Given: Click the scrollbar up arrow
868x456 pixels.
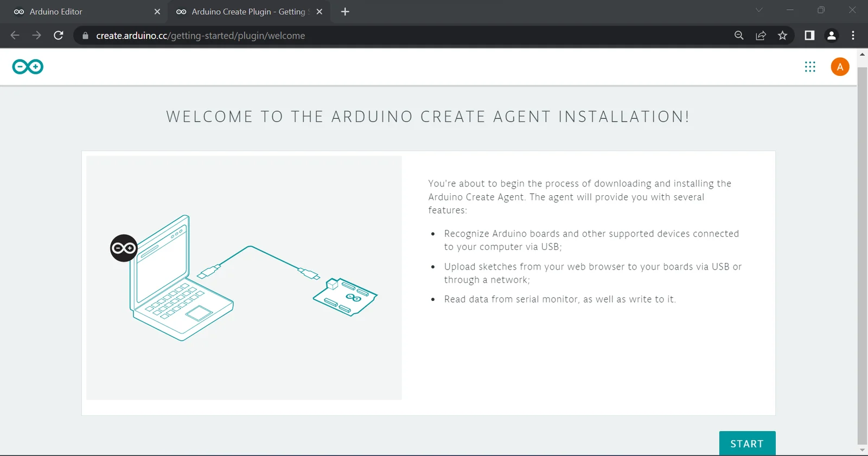Looking at the screenshot, I should [862, 54].
